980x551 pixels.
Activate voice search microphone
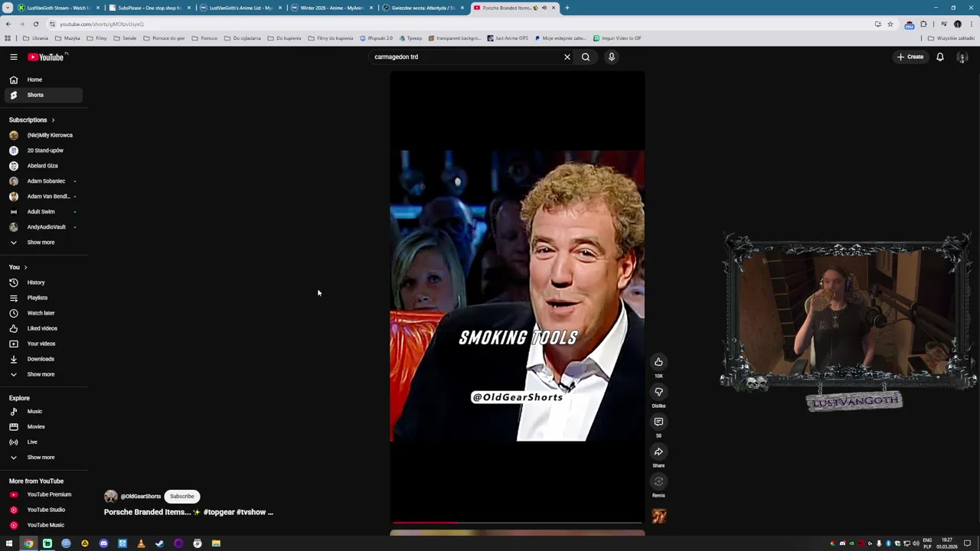click(x=612, y=57)
